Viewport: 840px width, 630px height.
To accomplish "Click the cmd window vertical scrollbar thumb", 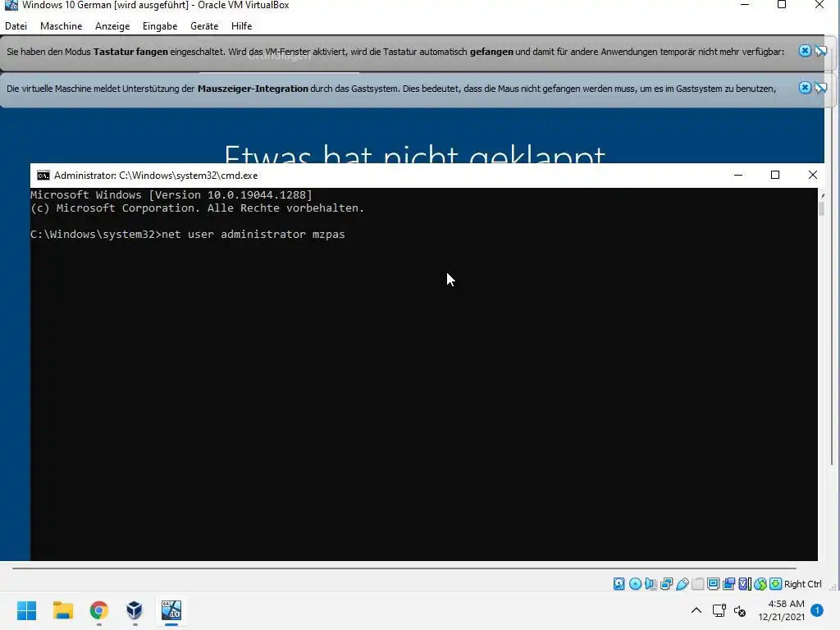I will point(821,208).
